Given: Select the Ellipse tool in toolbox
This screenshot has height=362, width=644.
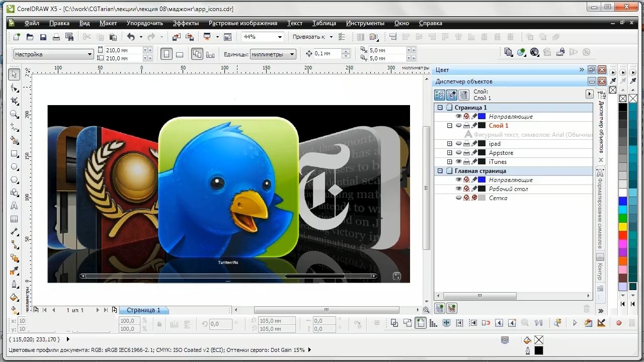Looking at the screenshot, I should (14, 167).
